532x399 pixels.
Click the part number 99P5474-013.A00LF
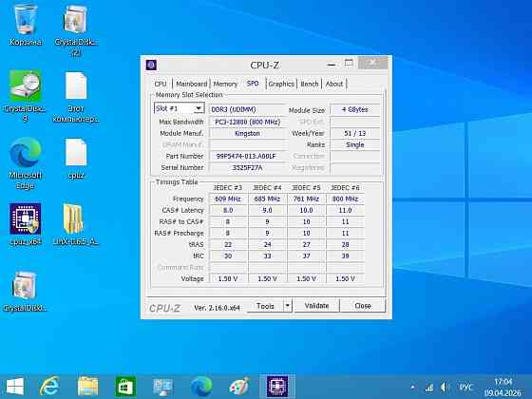(x=248, y=156)
